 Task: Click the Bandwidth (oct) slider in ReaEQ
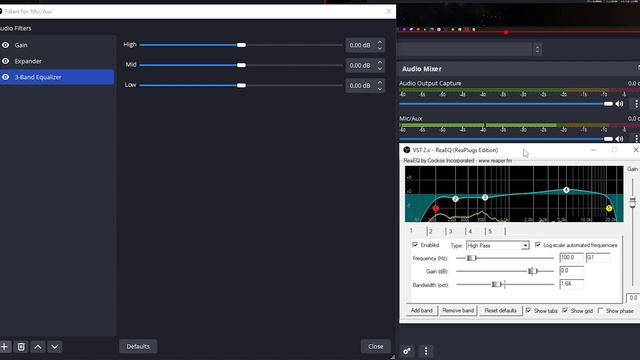tap(504, 284)
